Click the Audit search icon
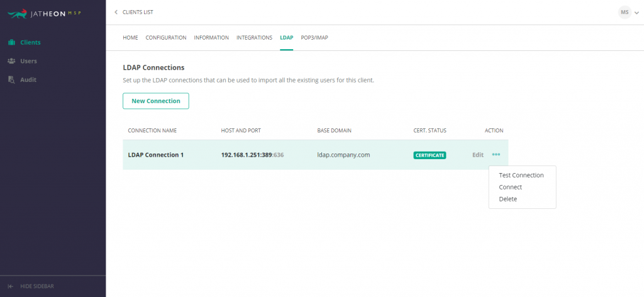This screenshot has width=644, height=297. tap(11, 80)
